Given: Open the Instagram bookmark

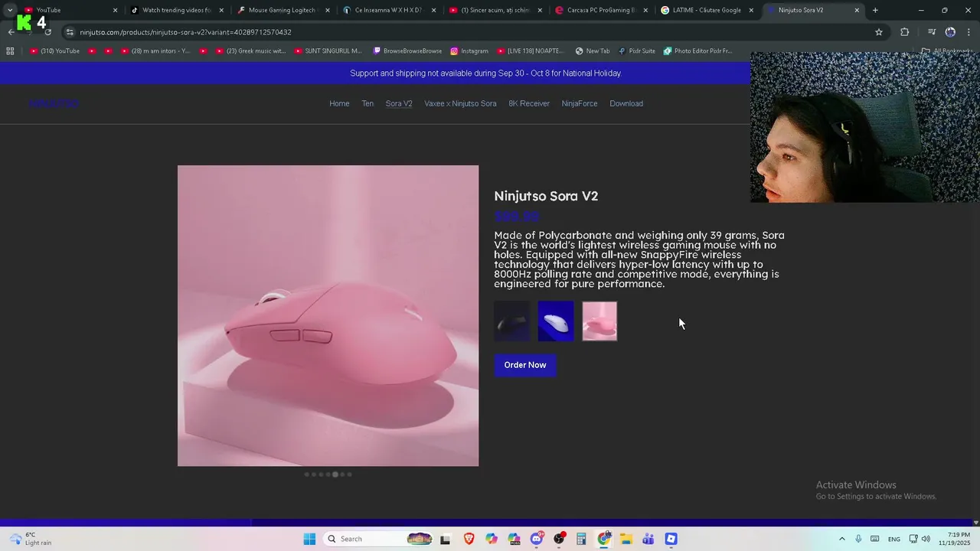Looking at the screenshot, I should pyautogui.click(x=469, y=51).
